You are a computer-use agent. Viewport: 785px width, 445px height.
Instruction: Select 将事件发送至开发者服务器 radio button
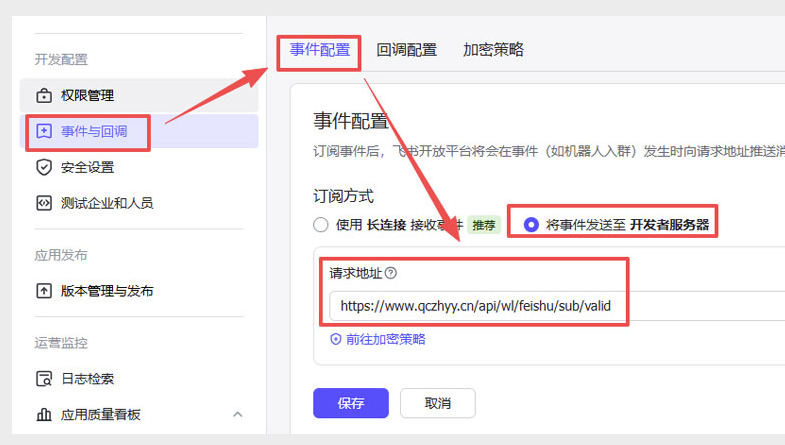pyautogui.click(x=531, y=225)
